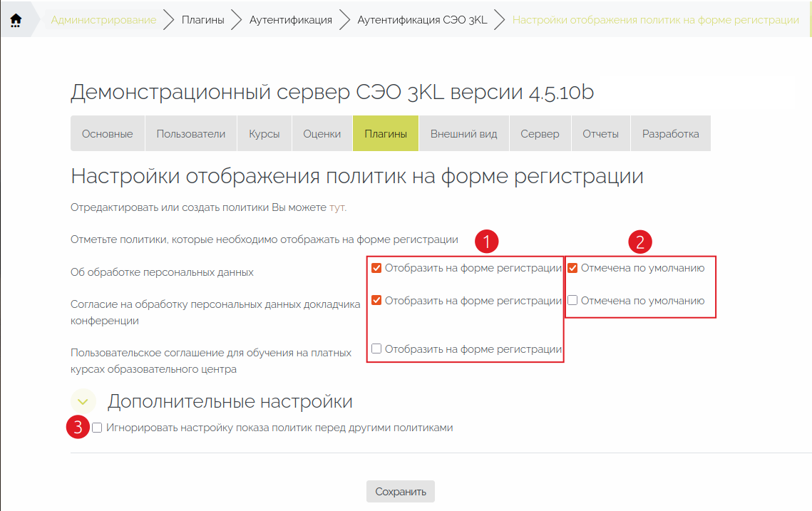Image resolution: width=812 pixels, height=511 pixels.
Task: Open the Внешний вид tab
Action: tap(463, 134)
